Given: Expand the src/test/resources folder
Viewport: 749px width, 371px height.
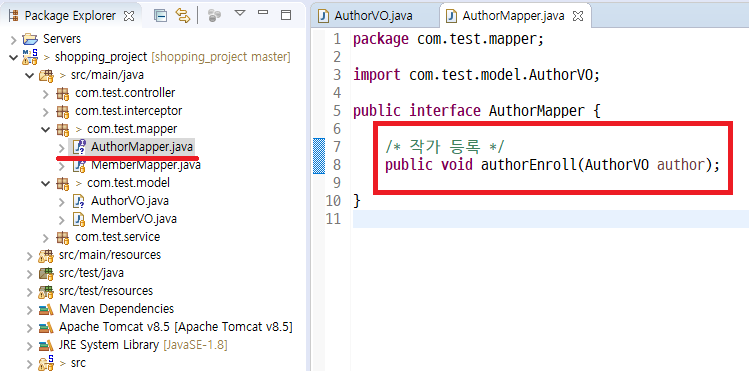Looking at the screenshot, I should click(x=30, y=291).
